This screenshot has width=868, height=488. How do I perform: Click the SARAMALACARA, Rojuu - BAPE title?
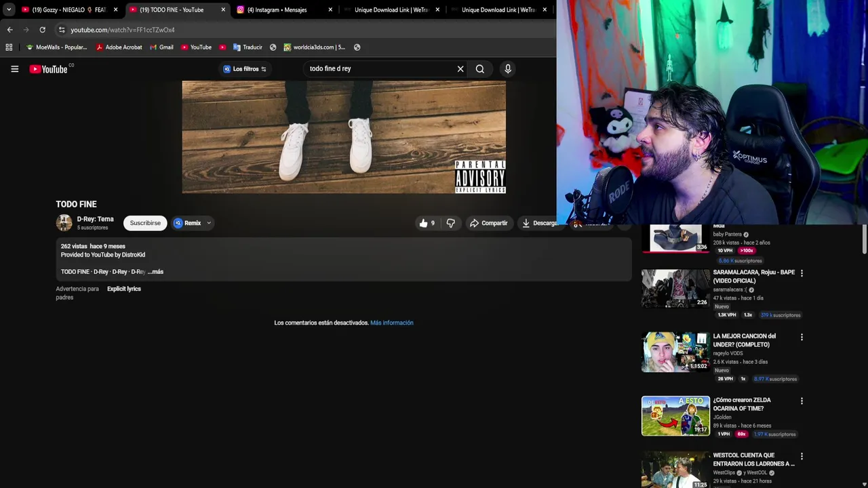coord(753,277)
